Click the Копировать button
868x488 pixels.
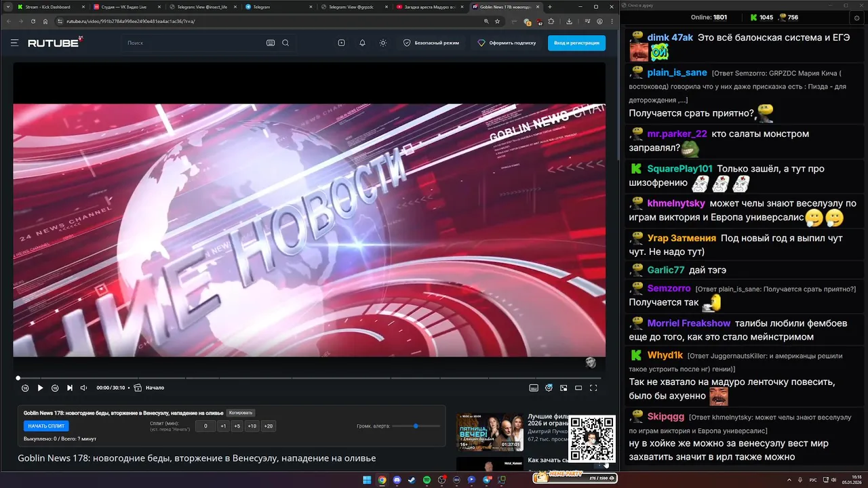coord(241,413)
